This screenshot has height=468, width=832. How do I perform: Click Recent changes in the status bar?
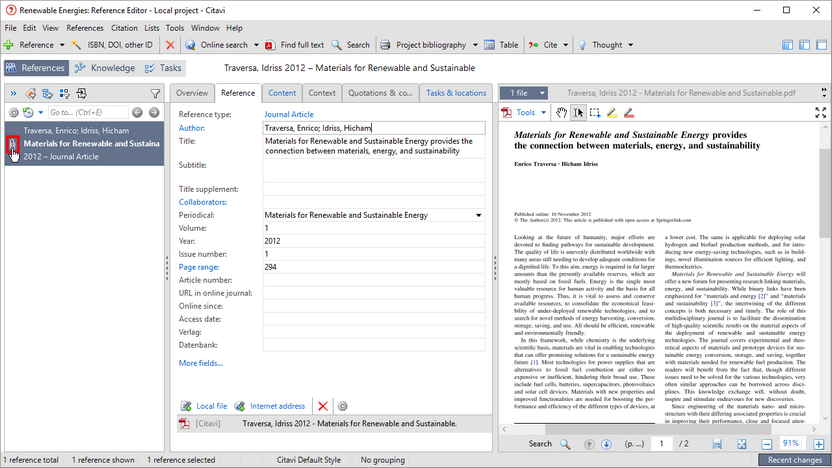click(x=794, y=460)
